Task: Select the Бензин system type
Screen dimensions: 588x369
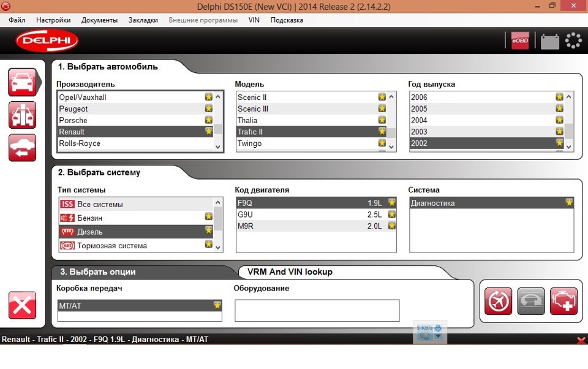Action: pos(136,218)
